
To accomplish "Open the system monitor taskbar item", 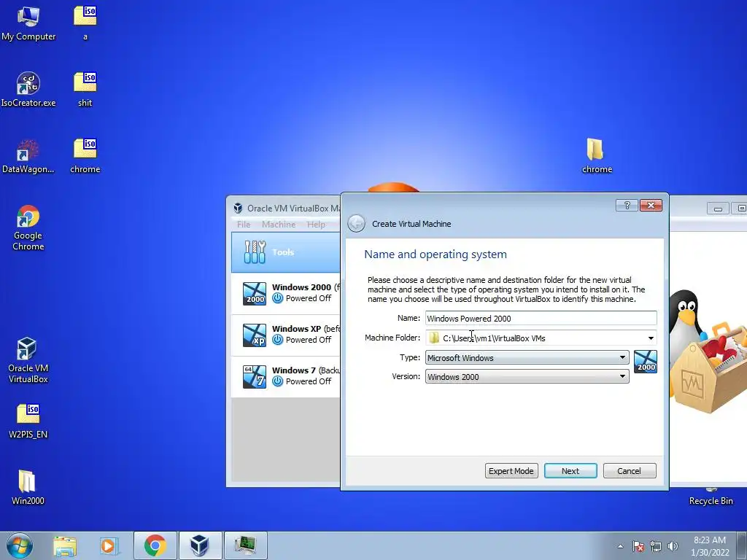I will 246,545.
